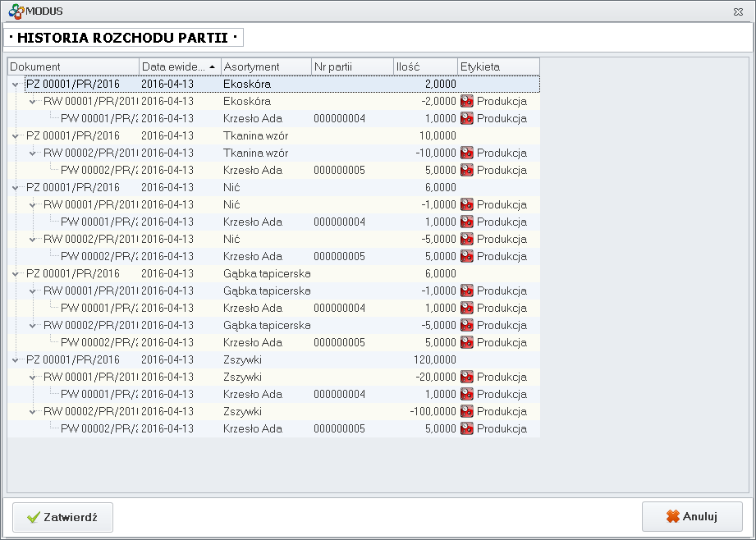Click the HISTORIA ROZCHODU PARTII heading
The height and width of the screenshot is (540, 756).
[123, 38]
